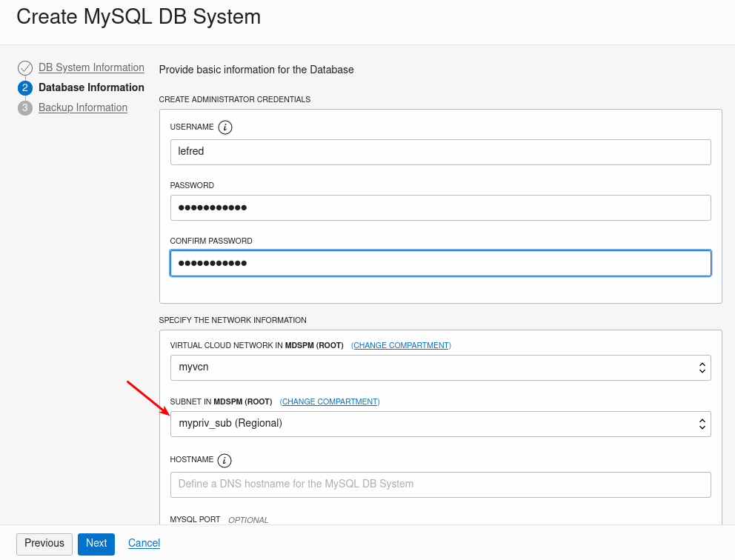
Task: Click into the Confirm Password field
Action: tap(441, 264)
